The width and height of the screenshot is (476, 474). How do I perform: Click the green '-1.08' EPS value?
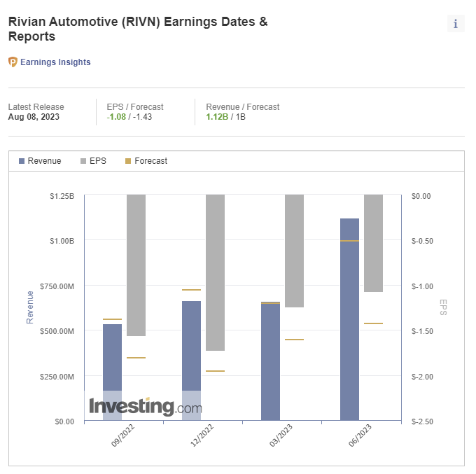pyautogui.click(x=116, y=117)
